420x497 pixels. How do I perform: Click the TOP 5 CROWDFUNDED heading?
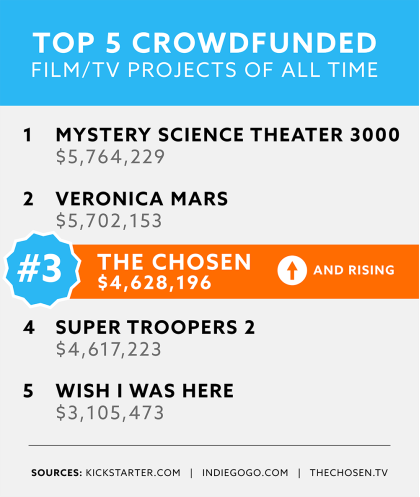[205, 43]
